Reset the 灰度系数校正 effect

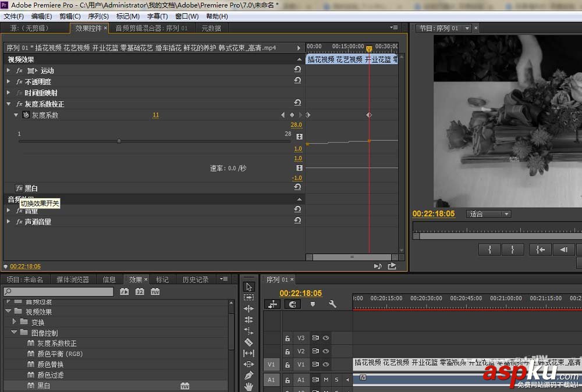pyautogui.click(x=297, y=104)
